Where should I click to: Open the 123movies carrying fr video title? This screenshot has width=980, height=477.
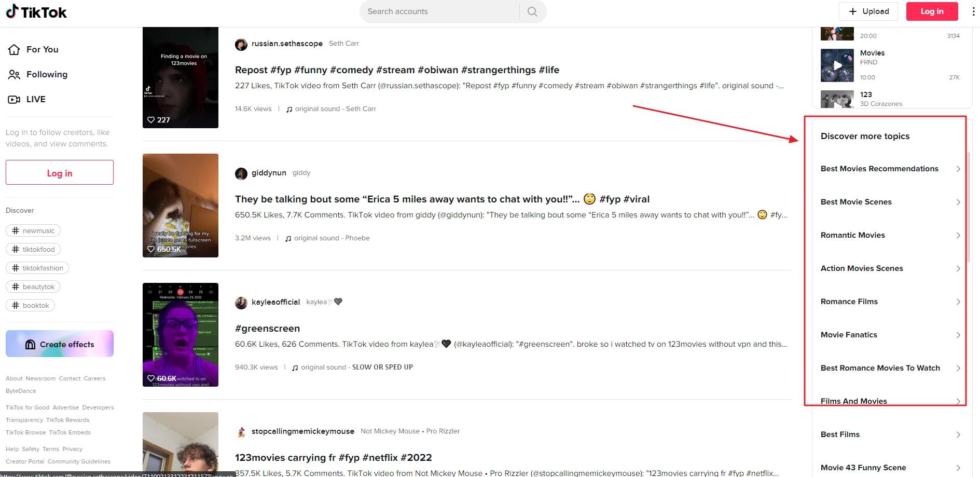point(333,458)
